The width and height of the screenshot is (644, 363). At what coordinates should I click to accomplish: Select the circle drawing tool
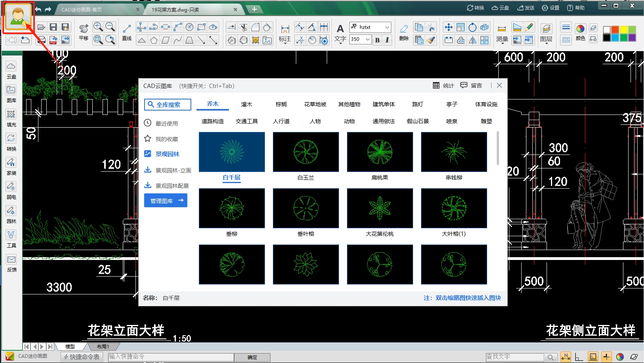[190, 27]
